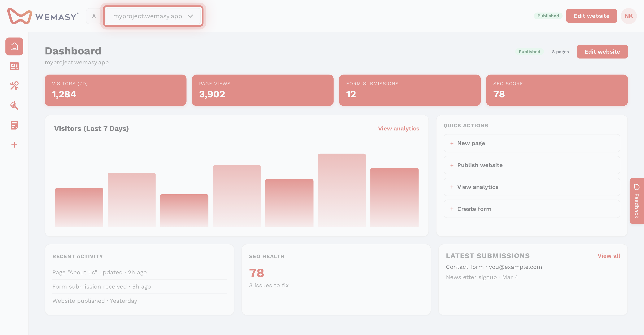
Task: Click 'Page "About us" updated · 2h ago'
Action: coord(100,272)
